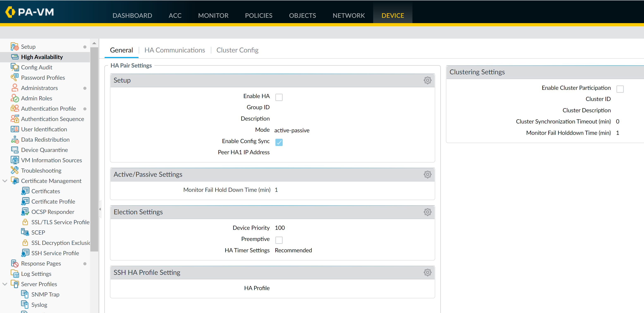Toggle the Enable HA checkbox

(x=279, y=97)
